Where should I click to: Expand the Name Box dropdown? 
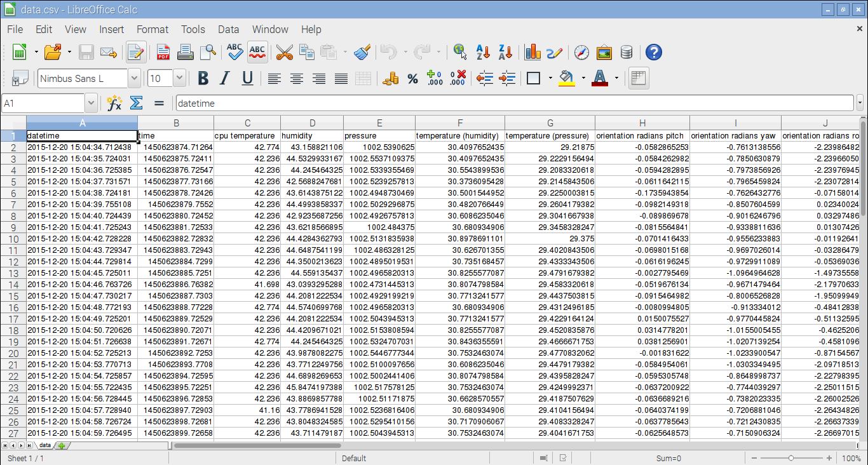tap(91, 103)
